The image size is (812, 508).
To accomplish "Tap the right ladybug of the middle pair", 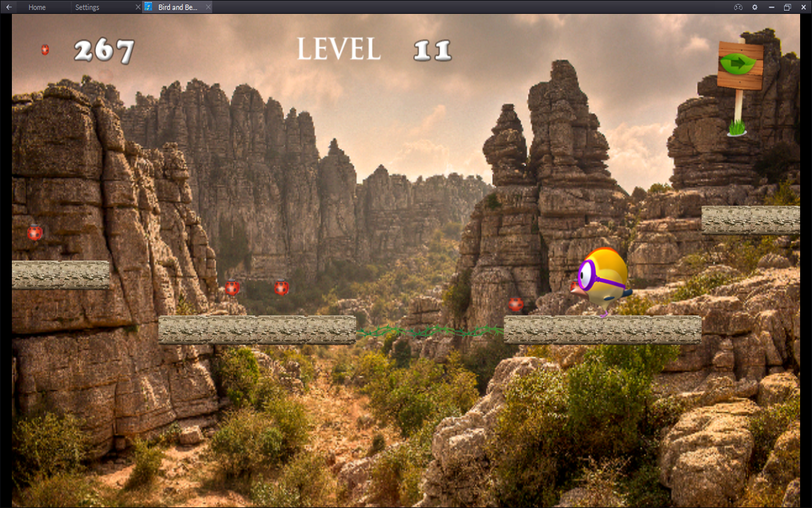I will pos(282,288).
